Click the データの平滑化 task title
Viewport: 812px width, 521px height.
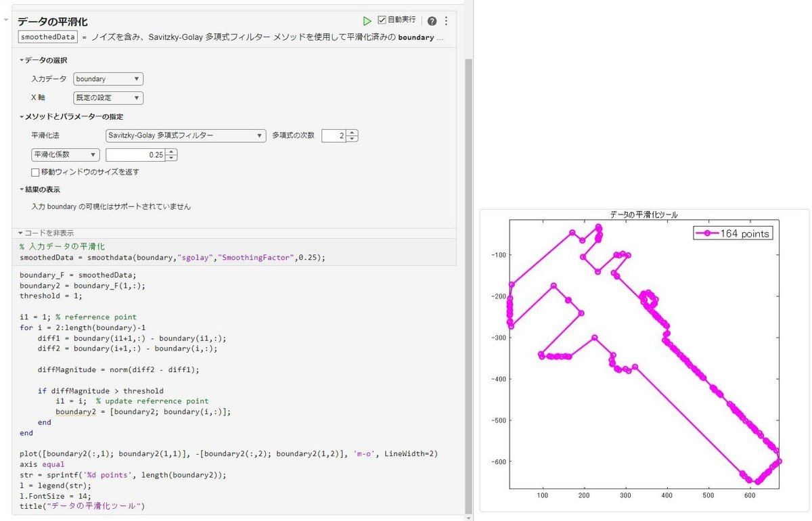tap(52, 22)
